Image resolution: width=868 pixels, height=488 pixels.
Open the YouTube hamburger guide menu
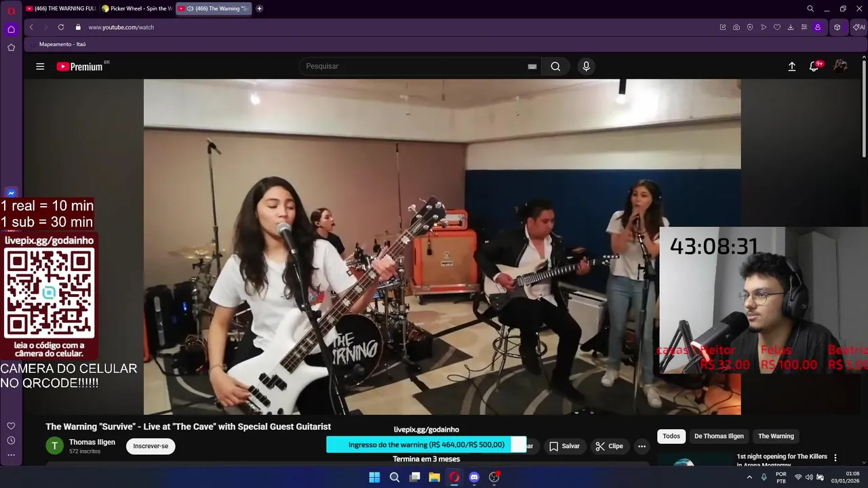tap(40, 66)
